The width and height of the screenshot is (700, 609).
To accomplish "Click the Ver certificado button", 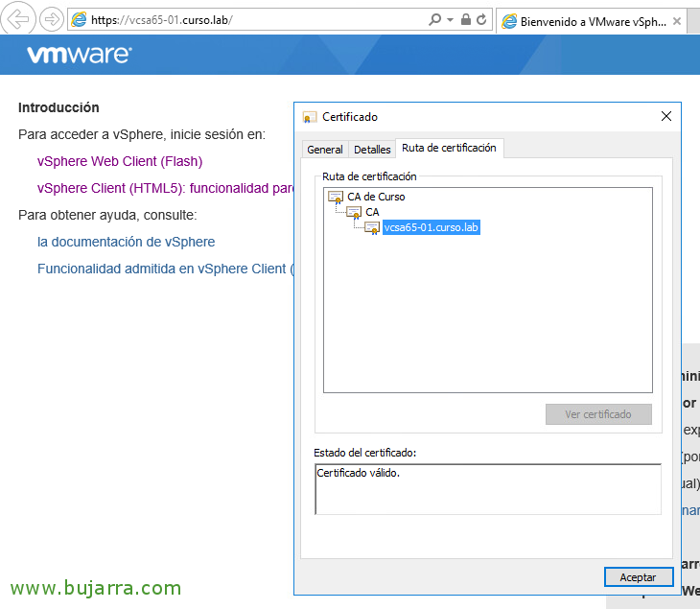I will click(598, 414).
